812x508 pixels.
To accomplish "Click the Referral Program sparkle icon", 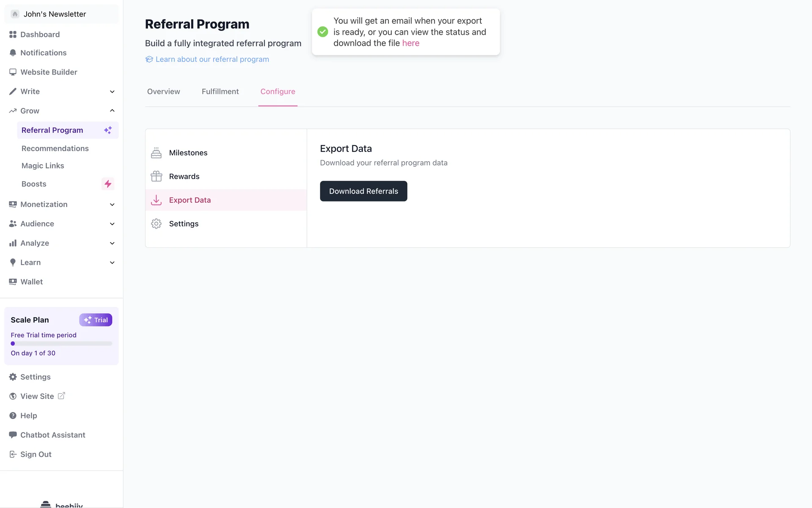I will [x=108, y=130].
